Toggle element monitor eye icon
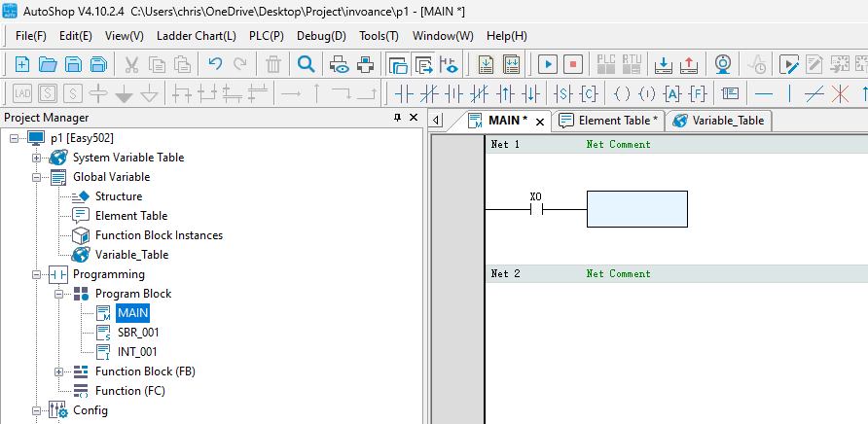Viewport: 868px width, 424px height. click(449, 64)
